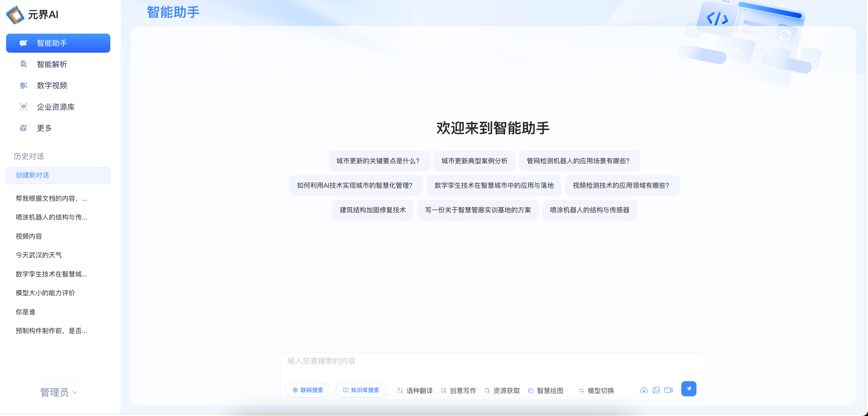Click the cloud upload icon
This screenshot has height=416, width=868.
(x=644, y=390)
